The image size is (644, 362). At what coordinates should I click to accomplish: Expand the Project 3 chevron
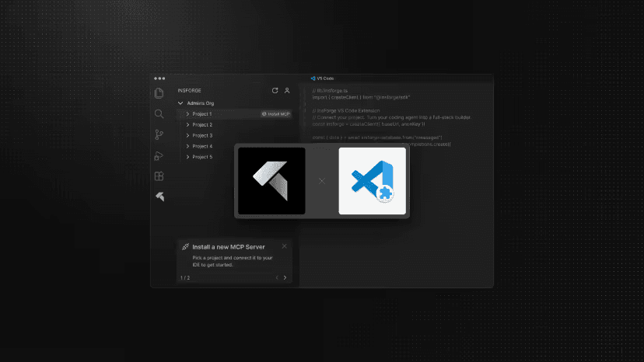click(187, 135)
